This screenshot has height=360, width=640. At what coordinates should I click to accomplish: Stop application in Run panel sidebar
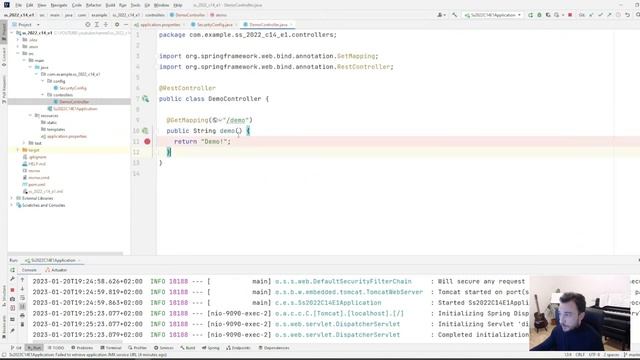pyautogui.click(x=13, y=290)
